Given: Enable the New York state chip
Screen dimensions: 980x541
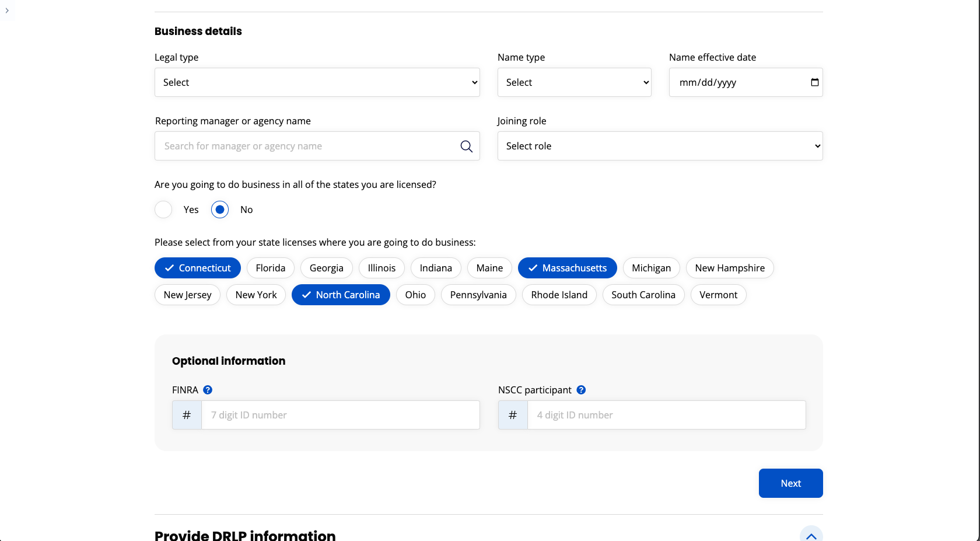Looking at the screenshot, I should pos(256,295).
